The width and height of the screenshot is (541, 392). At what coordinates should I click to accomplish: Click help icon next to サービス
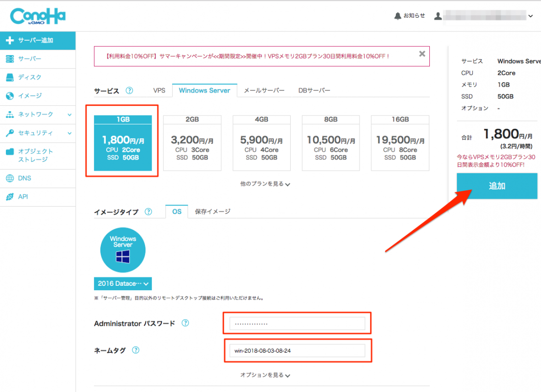tap(129, 90)
